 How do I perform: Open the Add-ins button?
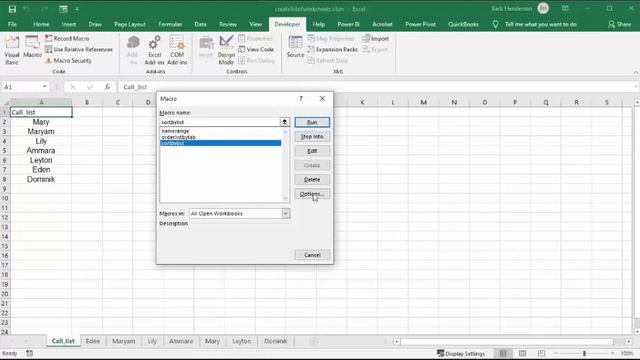133,50
